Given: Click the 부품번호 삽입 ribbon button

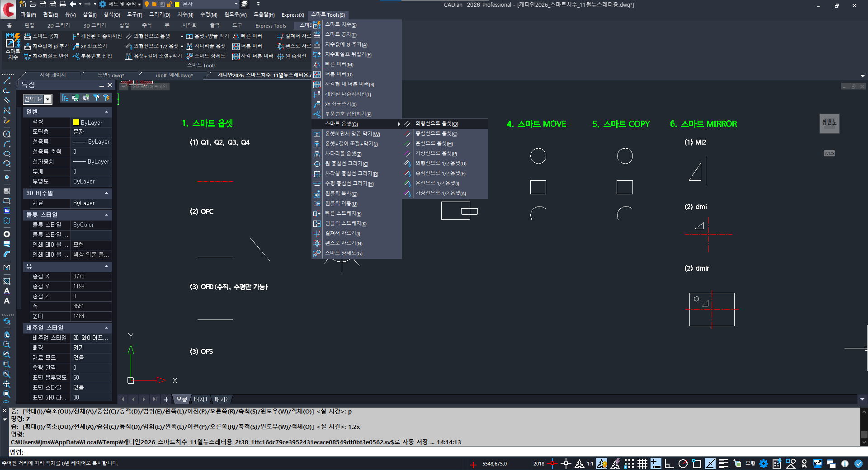Looking at the screenshot, I should [92, 56].
